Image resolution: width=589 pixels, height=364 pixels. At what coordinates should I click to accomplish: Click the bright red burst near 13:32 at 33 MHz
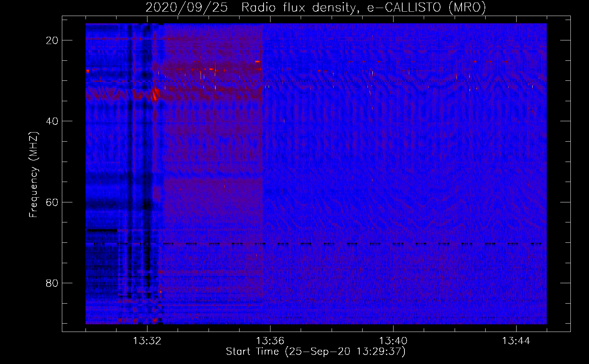click(x=155, y=94)
